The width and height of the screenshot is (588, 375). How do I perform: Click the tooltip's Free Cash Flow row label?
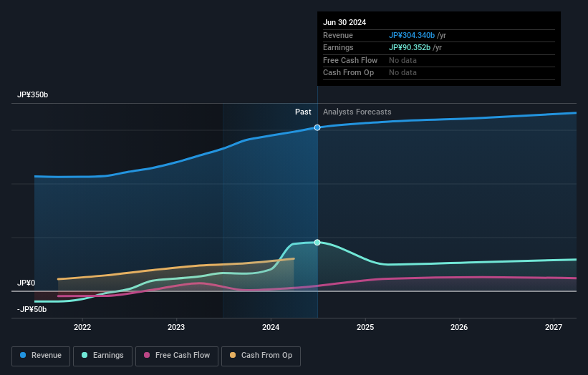(x=350, y=60)
